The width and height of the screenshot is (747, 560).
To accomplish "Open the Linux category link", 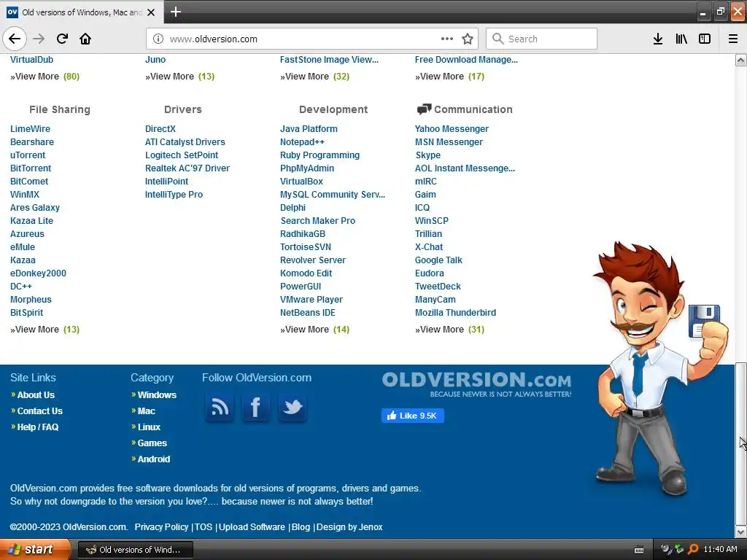I will pyautogui.click(x=149, y=427).
